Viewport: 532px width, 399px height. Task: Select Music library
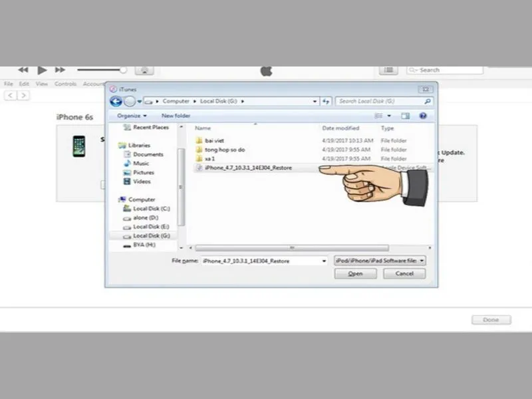tap(136, 164)
